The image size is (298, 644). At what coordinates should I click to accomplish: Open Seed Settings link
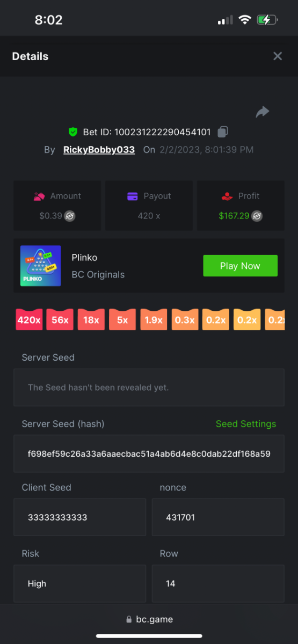(246, 424)
